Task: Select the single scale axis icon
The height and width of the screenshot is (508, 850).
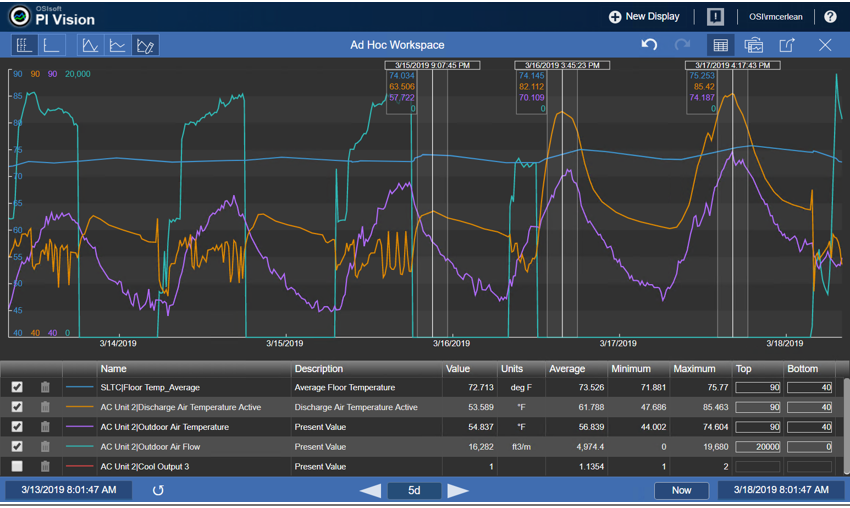Action: [x=50, y=45]
